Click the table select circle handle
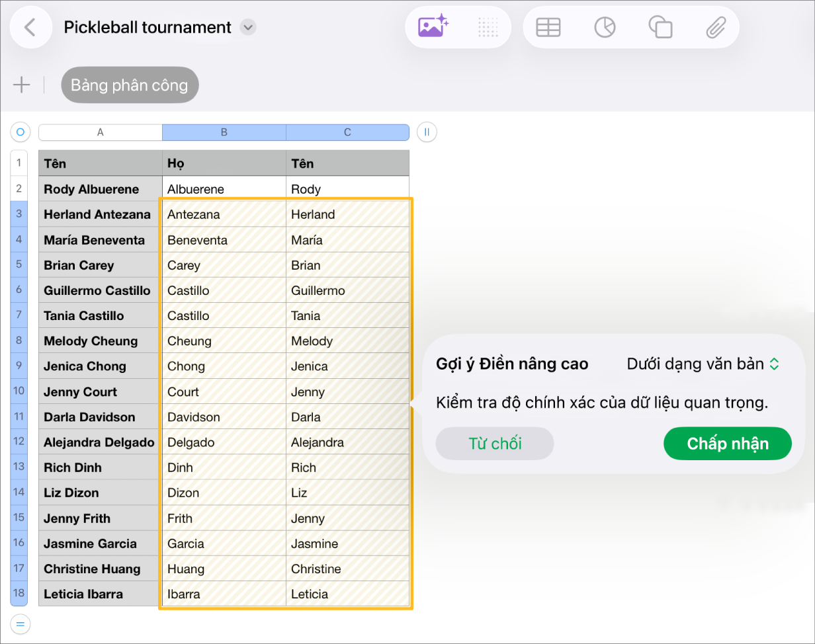This screenshot has height=644, width=815. pos(20,133)
